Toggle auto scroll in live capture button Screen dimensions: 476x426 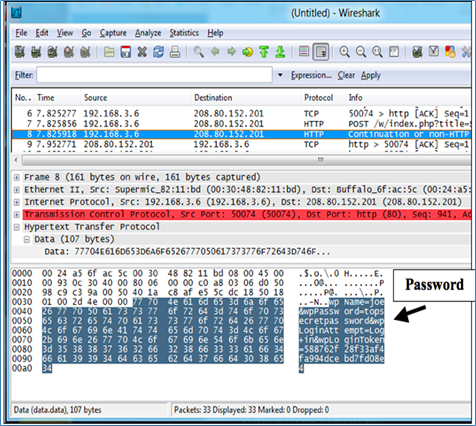click(x=321, y=52)
